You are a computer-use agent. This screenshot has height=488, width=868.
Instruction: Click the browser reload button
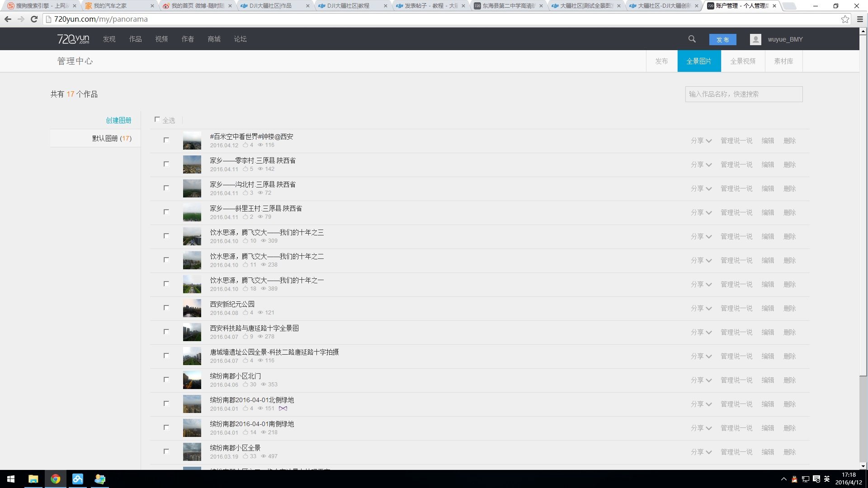click(x=34, y=19)
